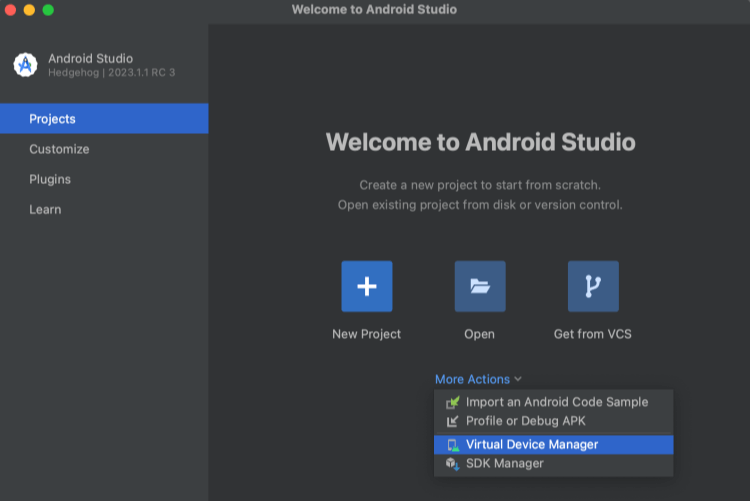Go to the Learn tab
The image size is (750, 501).
pyautogui.click(x=104, y=209)
